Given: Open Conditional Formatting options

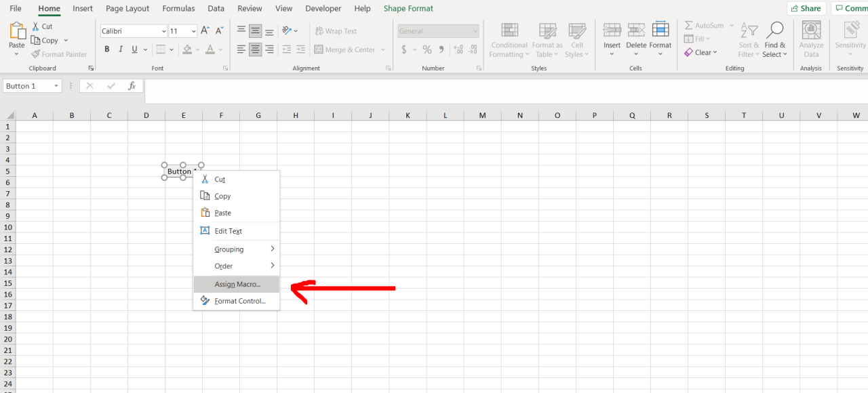Looking at the screenshot, I should point(509,39).
